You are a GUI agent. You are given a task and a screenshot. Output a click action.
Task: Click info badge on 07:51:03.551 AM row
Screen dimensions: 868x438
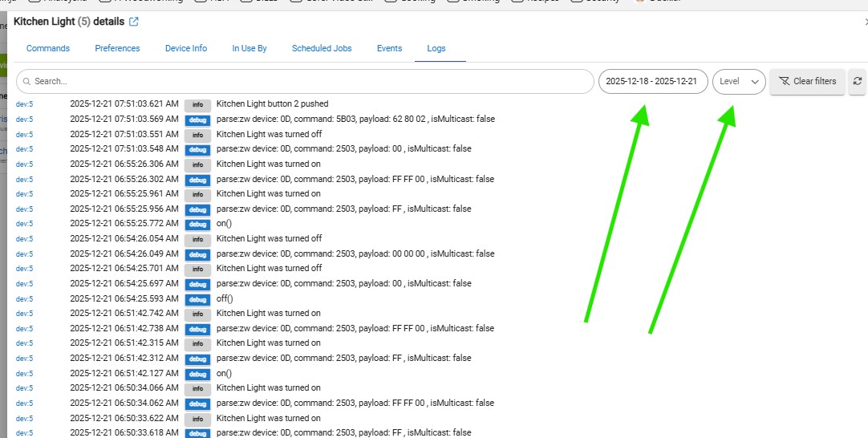pyautogui.click(x=197, y=135)
